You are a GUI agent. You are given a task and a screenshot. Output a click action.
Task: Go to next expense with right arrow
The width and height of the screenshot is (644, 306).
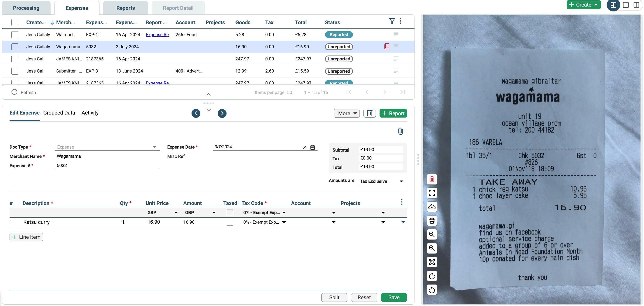tap(222, 113)
